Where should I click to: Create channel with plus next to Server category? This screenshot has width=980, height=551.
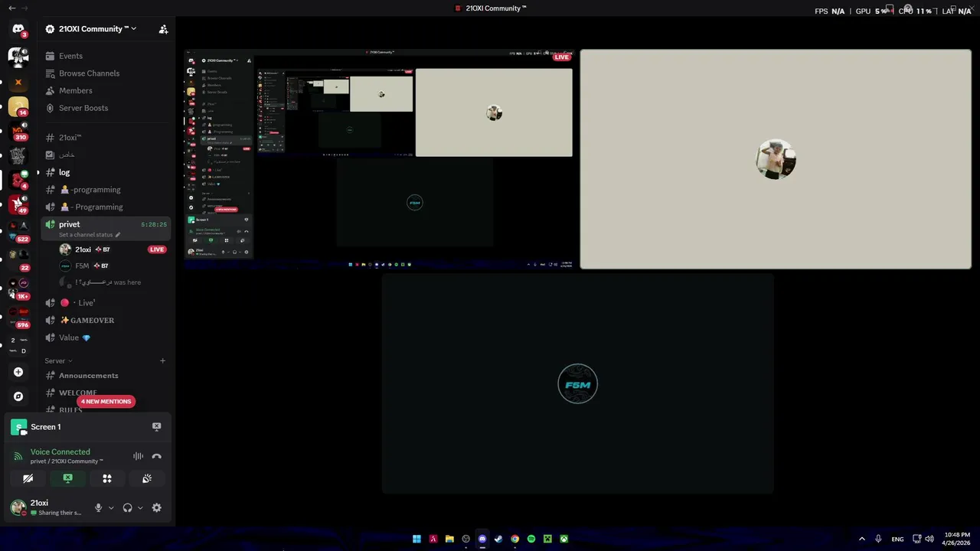pyautogui.click(x=162, y=360)
